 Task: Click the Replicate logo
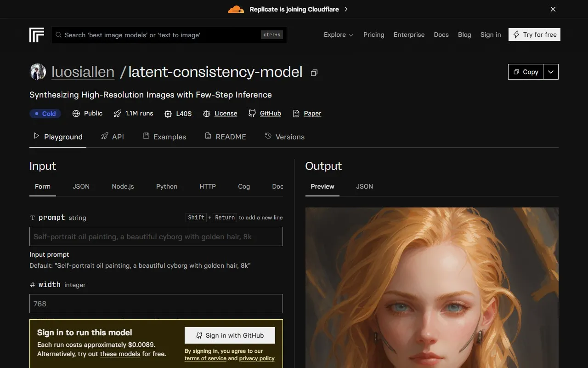tap(37, 34)
